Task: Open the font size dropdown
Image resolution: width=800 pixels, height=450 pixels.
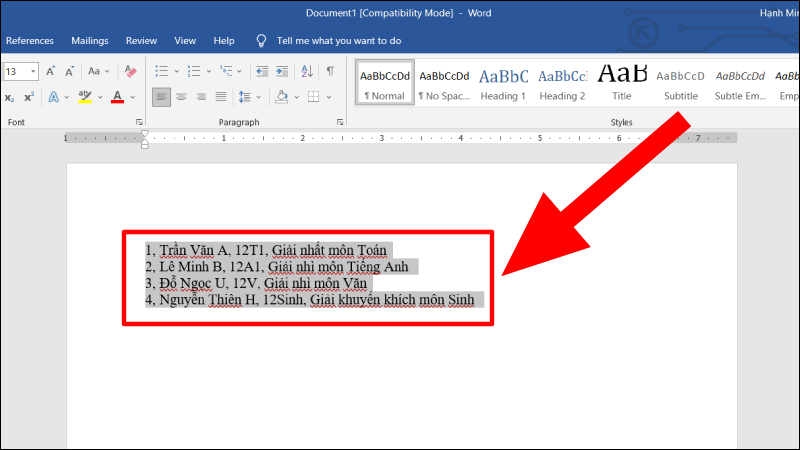Action: [x=33, y=72]
